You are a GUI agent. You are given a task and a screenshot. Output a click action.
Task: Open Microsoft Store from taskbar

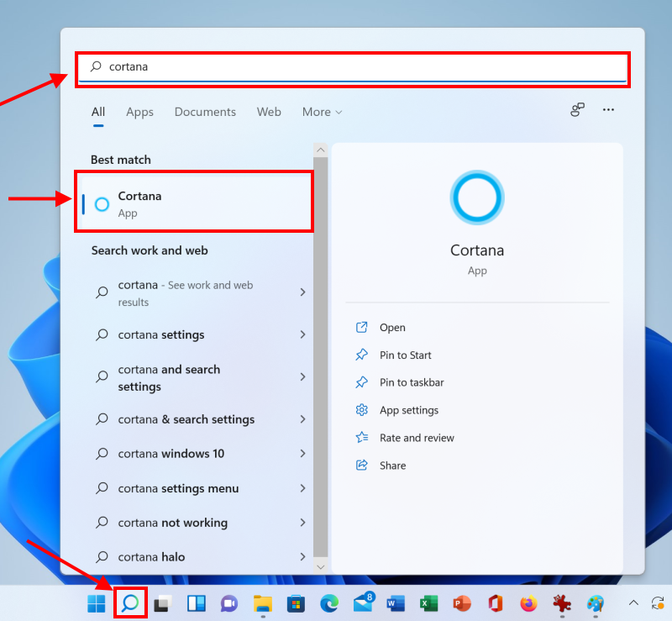coord(296,604)
